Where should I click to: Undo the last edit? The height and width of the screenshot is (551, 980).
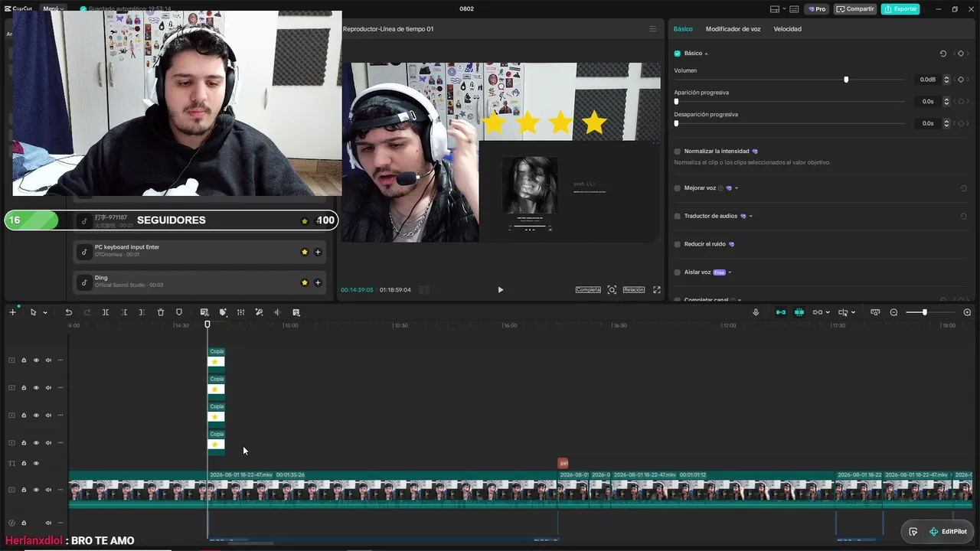[x=68, y=312]
